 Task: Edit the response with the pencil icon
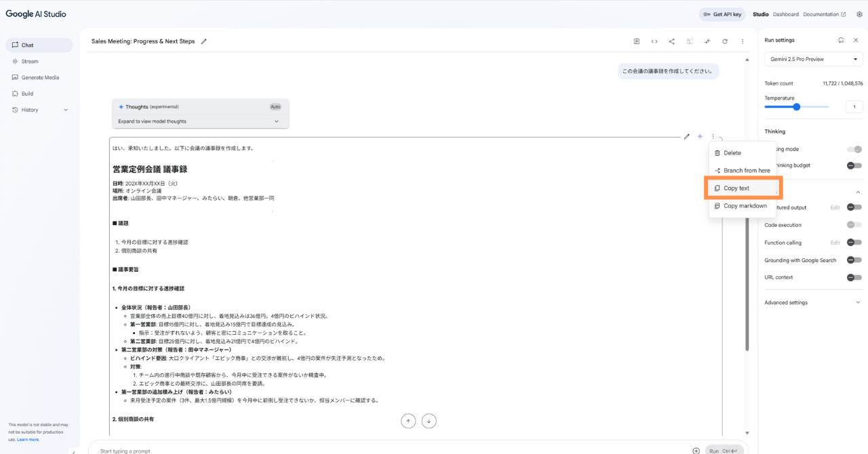click(x=687, y=137)
